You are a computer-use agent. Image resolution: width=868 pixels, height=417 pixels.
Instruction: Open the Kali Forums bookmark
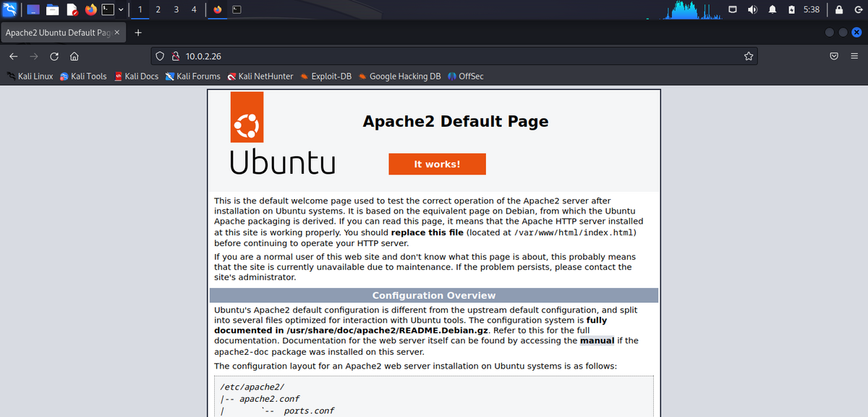(x=193, y=76)
